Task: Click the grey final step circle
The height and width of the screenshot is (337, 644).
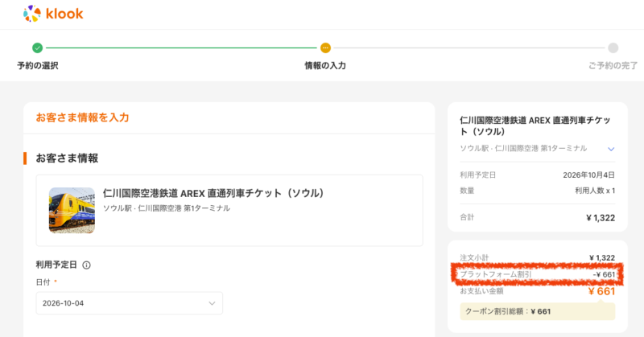Action: coord(613,48)
